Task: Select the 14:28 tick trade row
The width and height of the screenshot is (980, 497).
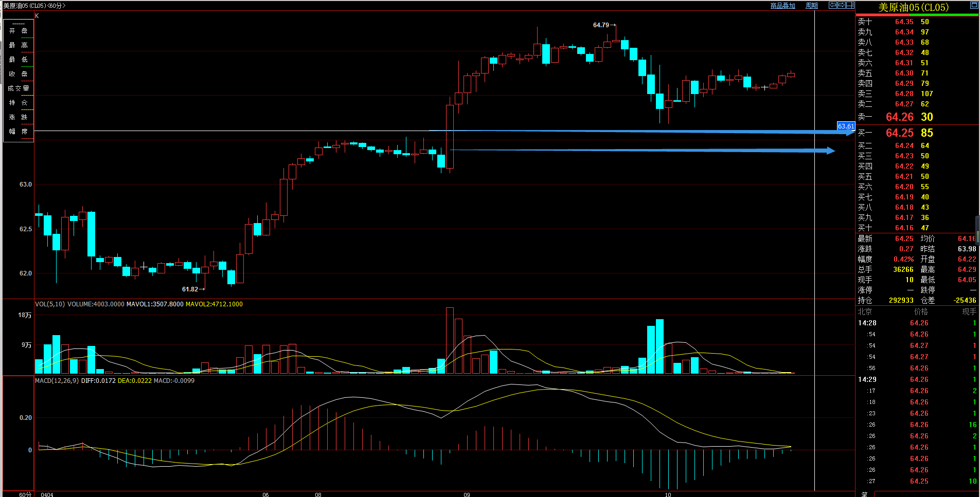Action: pos(917,323)
